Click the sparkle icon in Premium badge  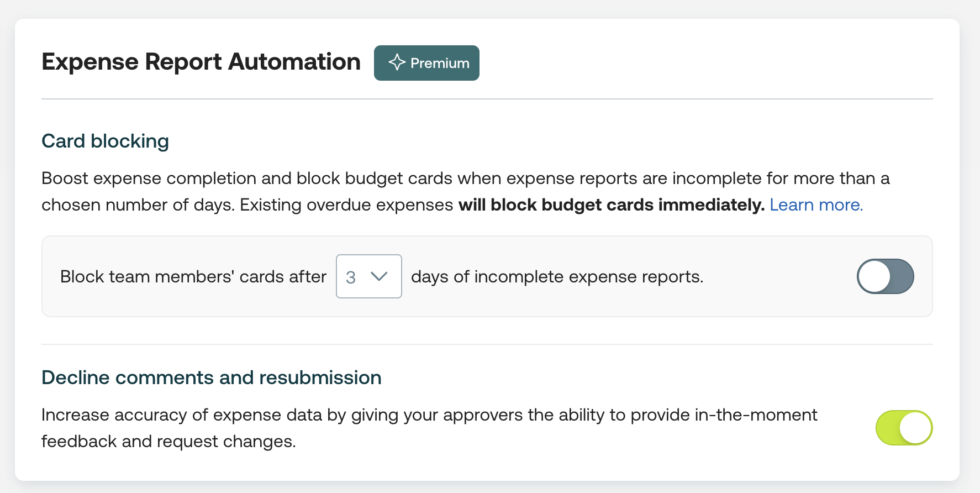coord(397,62)
